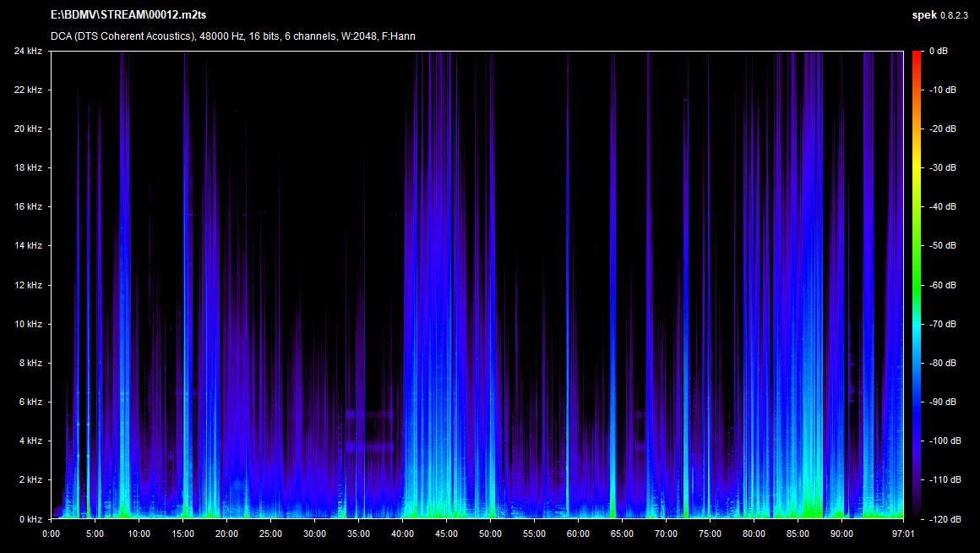Select the 85:00 time axis label
The width and height of the screenshot is (980, 553).
[798, 534]
